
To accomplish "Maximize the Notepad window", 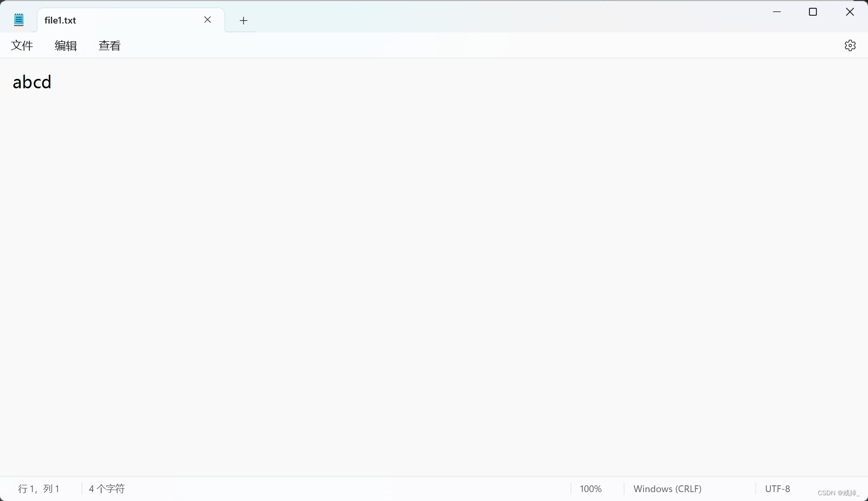I will point(813,11).
